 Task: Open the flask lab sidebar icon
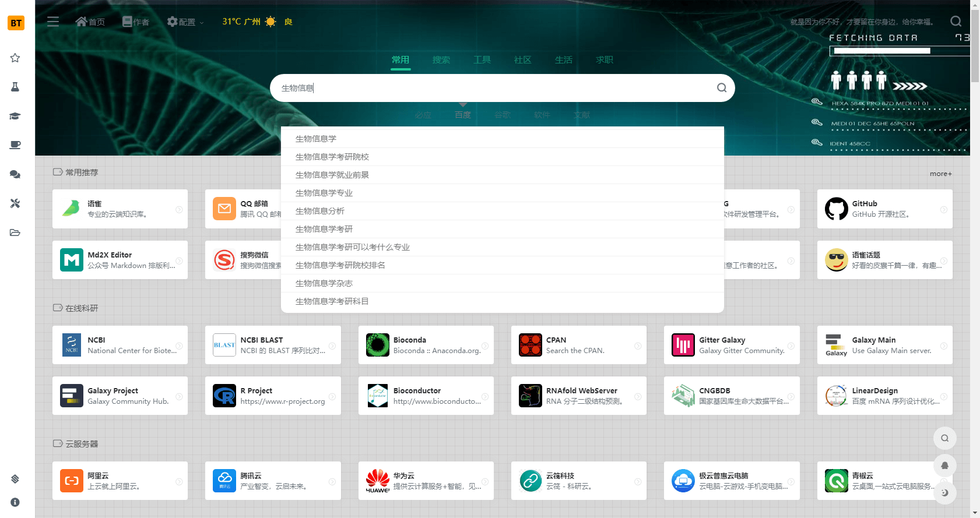pyautogui.click(x=15, y=87)
